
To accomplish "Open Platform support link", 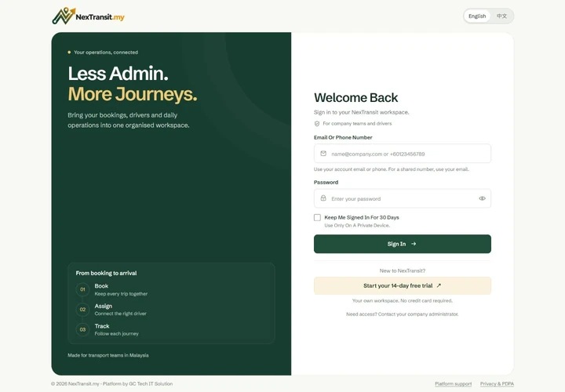I will click(453, 383).
